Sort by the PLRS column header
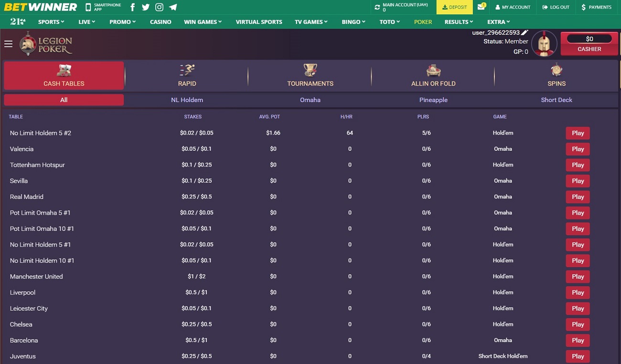Screen dimensions: 621x364 [x=423, y=117]
